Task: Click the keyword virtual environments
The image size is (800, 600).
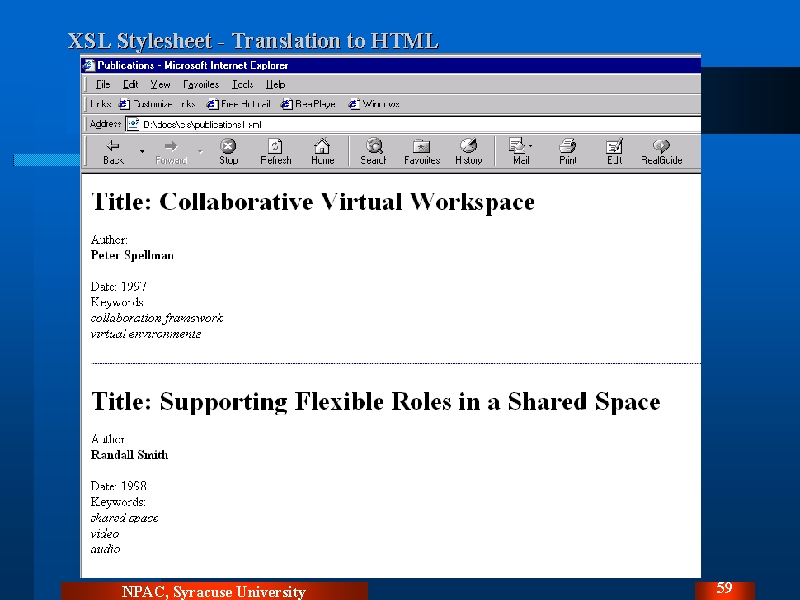Action: coord(146,334)
